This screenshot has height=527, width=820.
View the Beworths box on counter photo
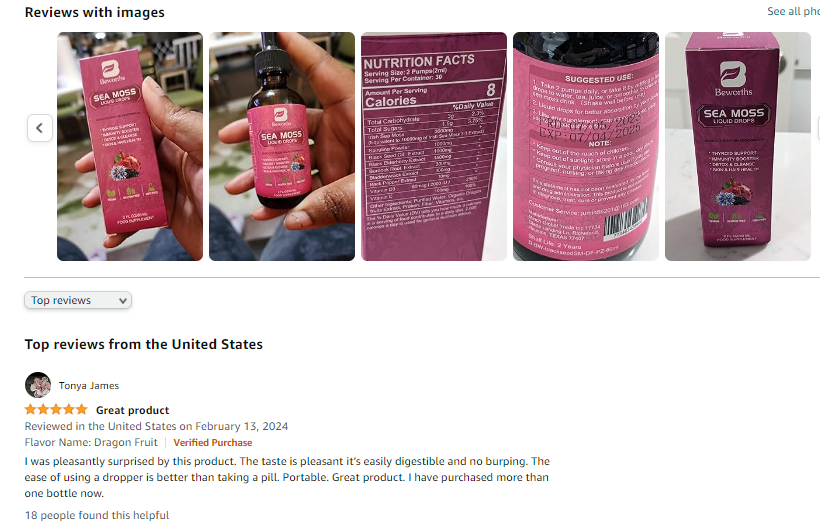737,146
